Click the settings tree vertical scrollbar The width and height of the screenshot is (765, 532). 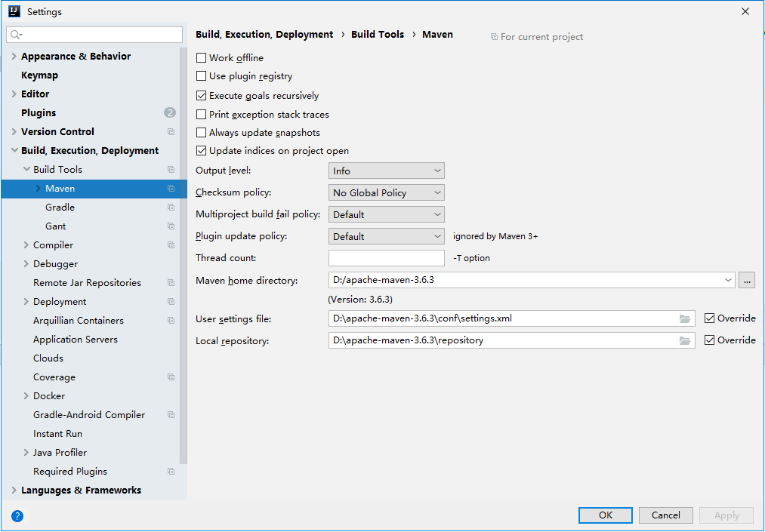pos(184,256)
